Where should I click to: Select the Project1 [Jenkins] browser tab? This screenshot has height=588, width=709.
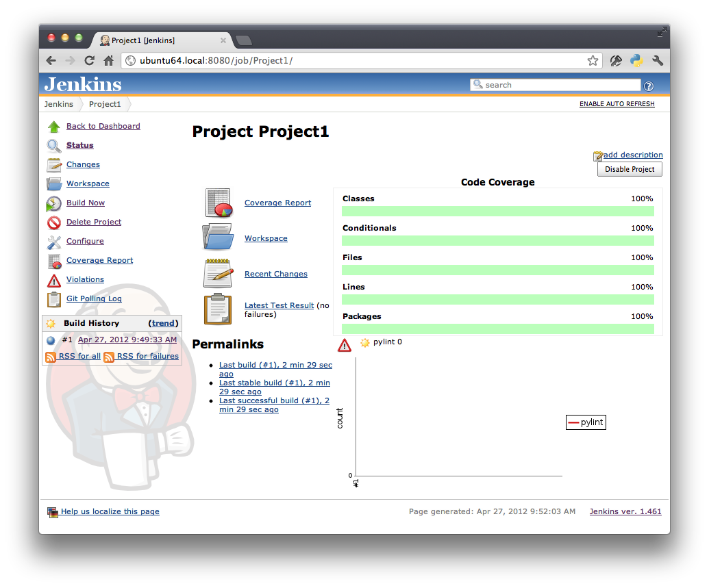(162, 40)
